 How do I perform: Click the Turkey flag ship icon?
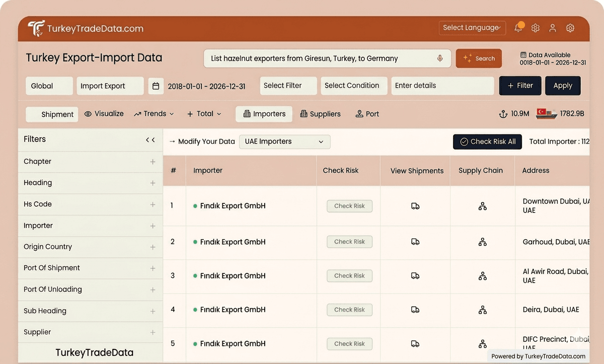[x=547, y=114]
